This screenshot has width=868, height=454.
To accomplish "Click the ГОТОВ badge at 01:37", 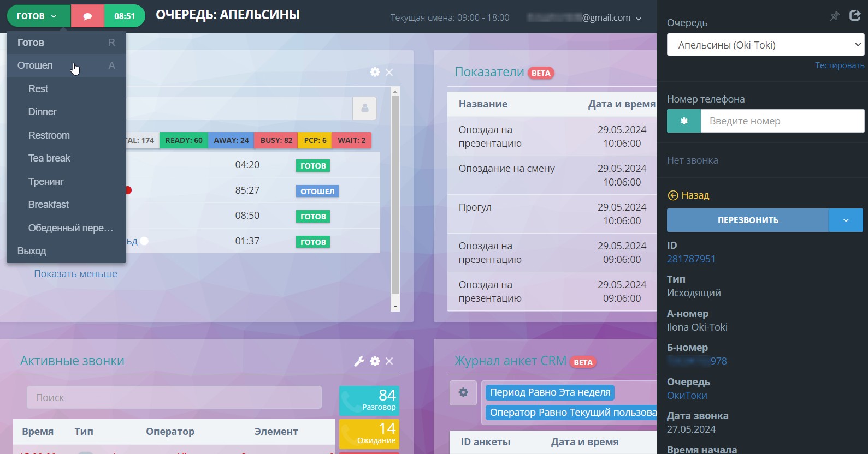I will (x=313, y=242).
